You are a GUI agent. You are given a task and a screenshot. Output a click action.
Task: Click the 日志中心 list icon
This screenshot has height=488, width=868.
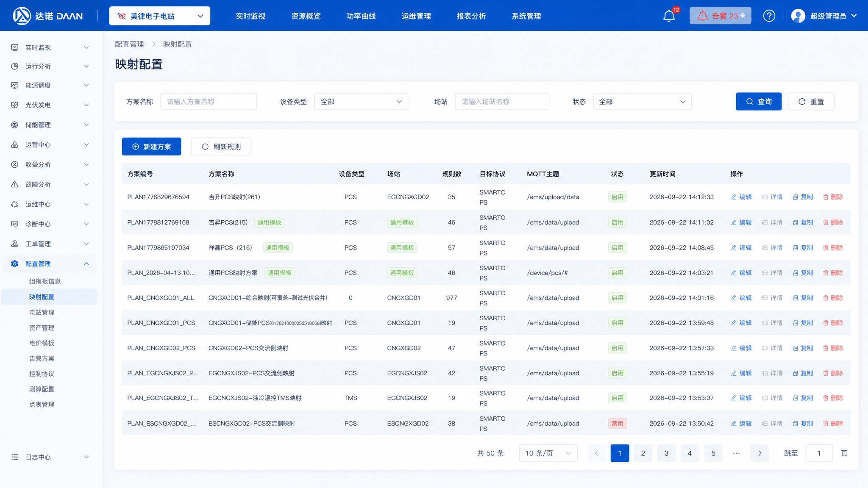click(x=15, y=457)
